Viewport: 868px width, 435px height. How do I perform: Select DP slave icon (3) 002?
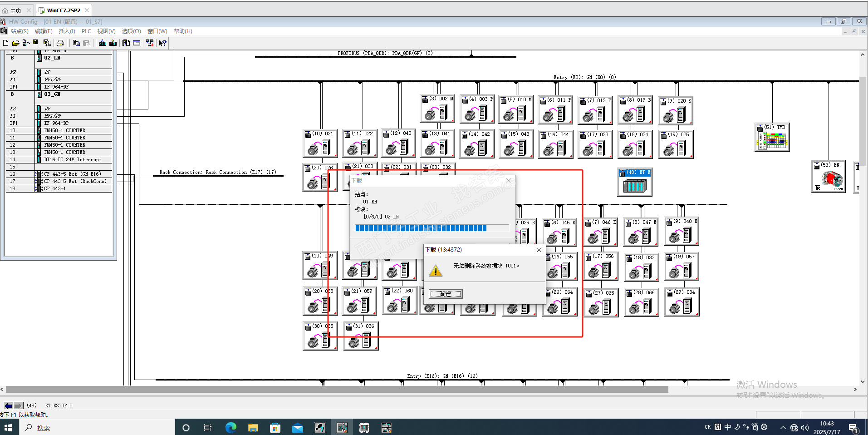[x=437, y=108]
